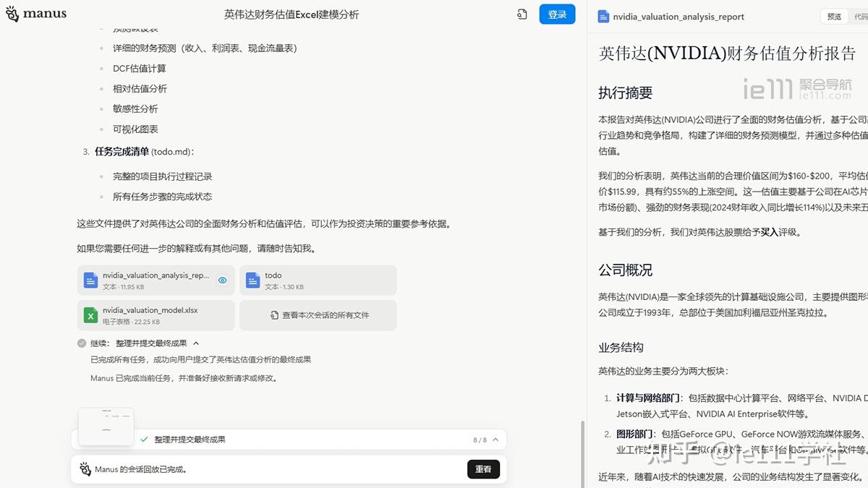Click the 重看 button
Screen dimensions: 868x488
[x=483, y=469]
